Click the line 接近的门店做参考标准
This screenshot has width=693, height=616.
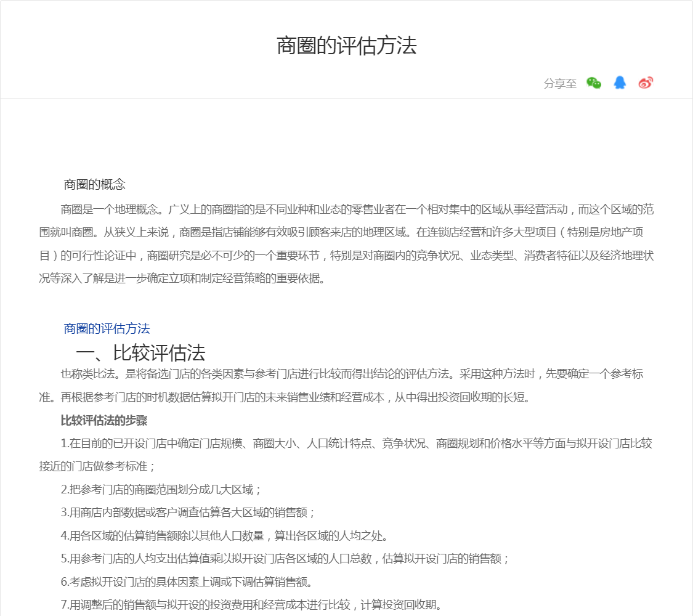(x=97, y=466)
